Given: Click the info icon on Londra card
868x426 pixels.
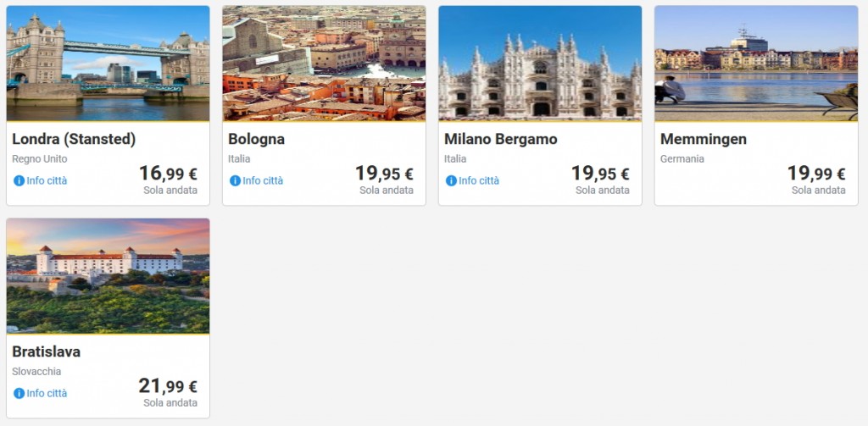Looking at the screenshot, I should (x=19, y=180).
